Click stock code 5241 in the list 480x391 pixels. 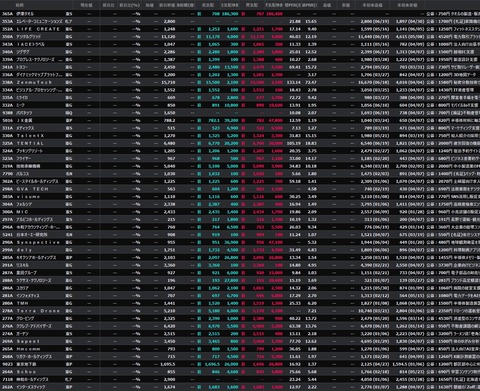click(7, 235)
